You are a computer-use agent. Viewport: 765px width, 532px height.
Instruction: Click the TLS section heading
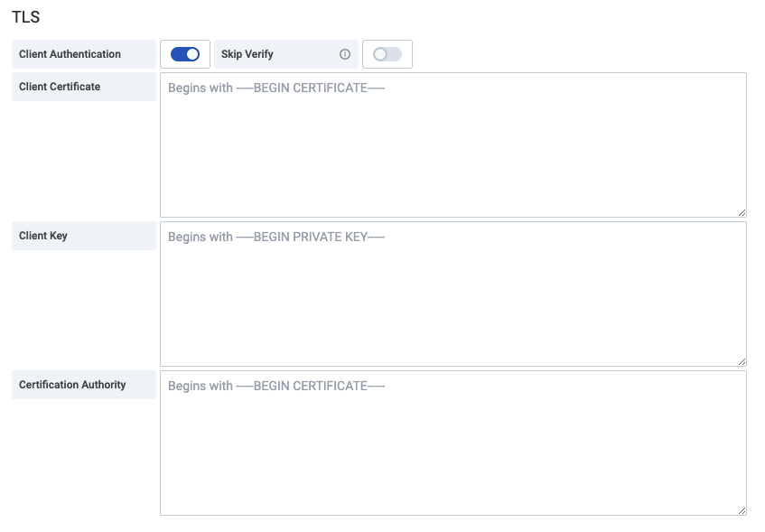25,17
